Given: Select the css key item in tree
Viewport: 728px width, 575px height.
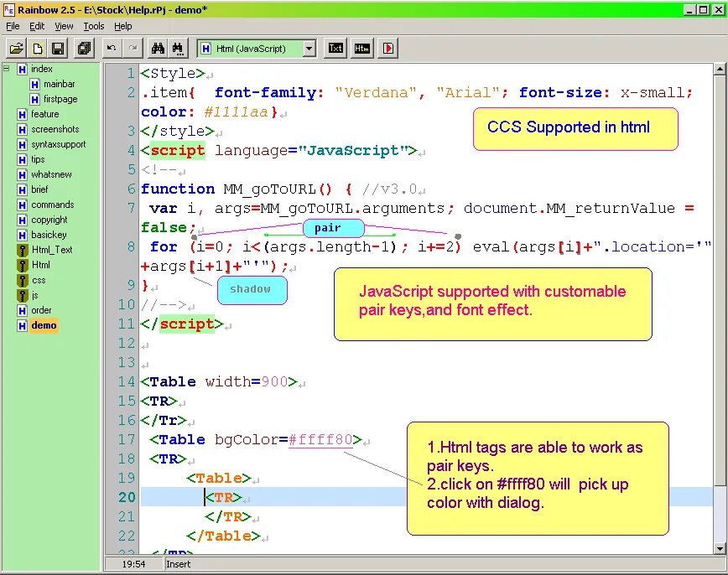Looking at the screenshot, I should (x=39, y=280).
